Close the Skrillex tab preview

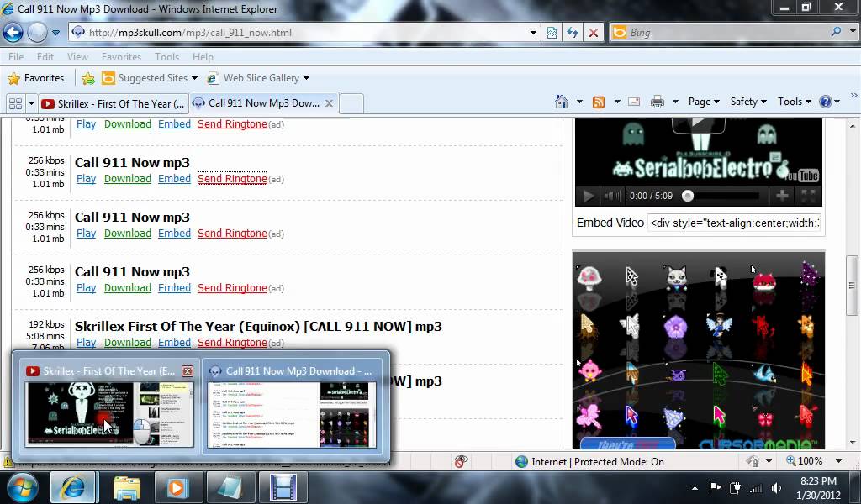[188, 371]
